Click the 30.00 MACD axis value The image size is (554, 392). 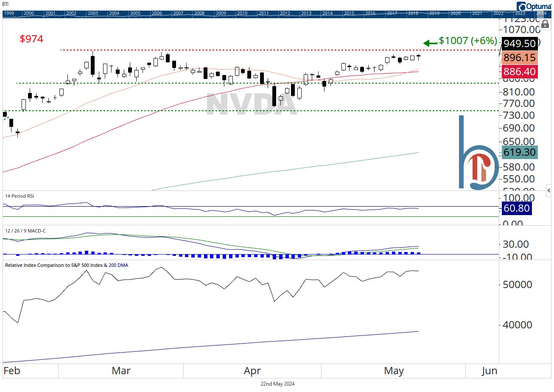(515, 244)
